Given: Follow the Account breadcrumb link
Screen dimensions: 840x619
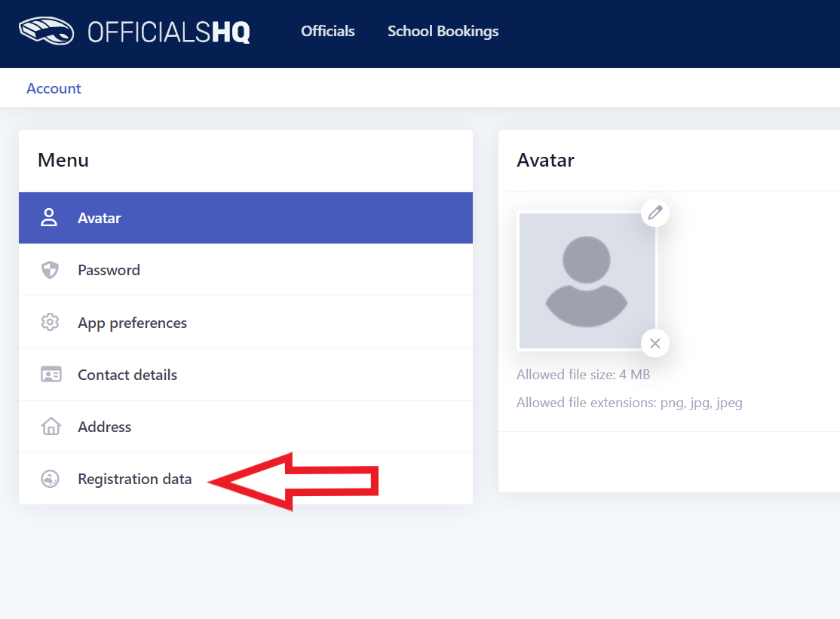Looking at the screenshot, I should coord(54,88).
